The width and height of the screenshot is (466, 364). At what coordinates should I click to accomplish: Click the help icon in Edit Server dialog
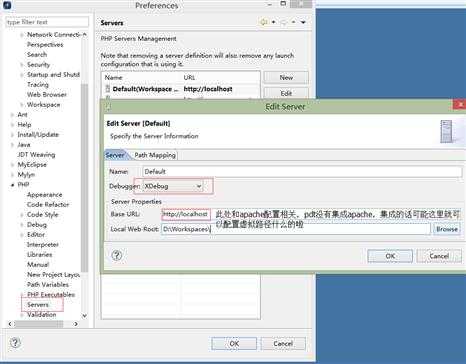117,255
